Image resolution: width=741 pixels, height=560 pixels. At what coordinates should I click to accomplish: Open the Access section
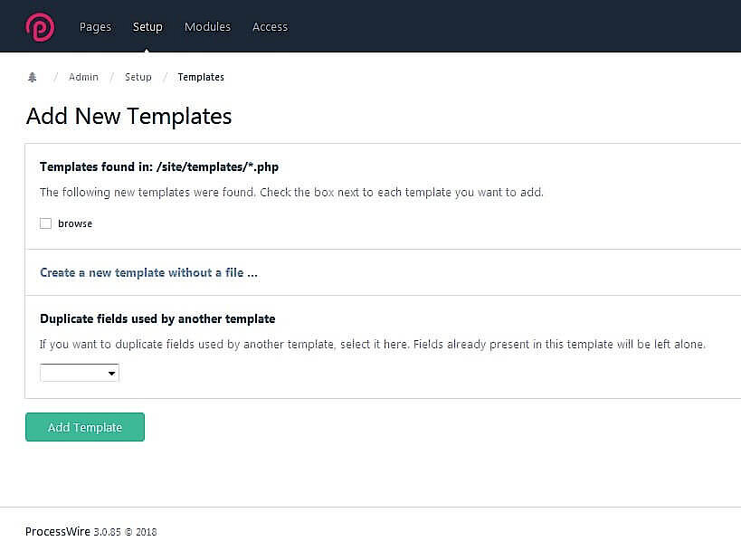[x=270, y=27]
